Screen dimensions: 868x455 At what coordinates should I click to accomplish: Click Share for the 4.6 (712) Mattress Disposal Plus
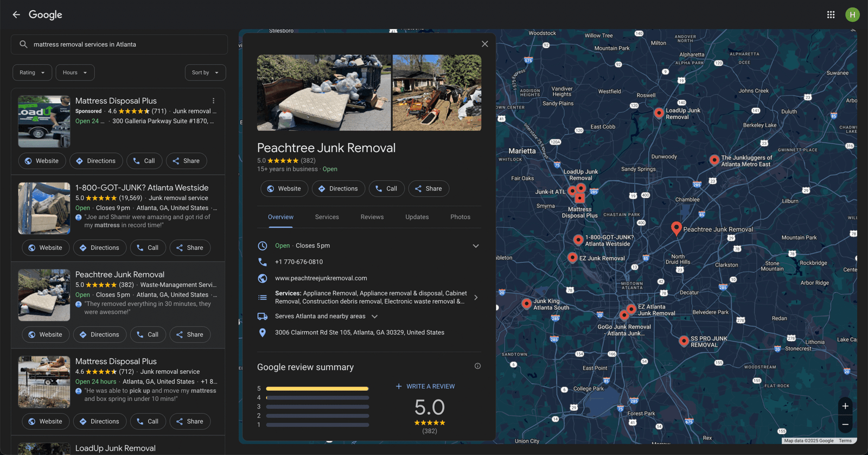[x=190, y=421]
